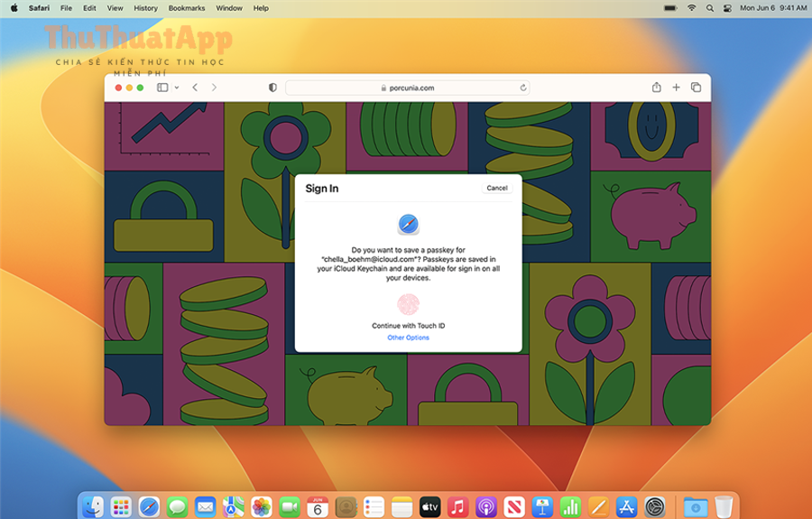
Task: Open News from the Dock
Action: 513,506
